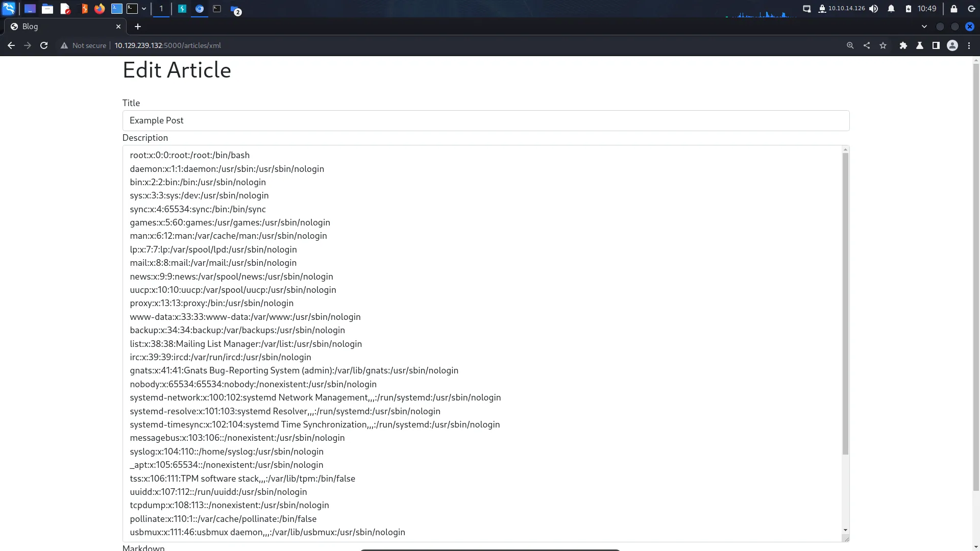Click the nobody:x:65534 line
This screenshot has width=980, height=551.
[253, 384]
